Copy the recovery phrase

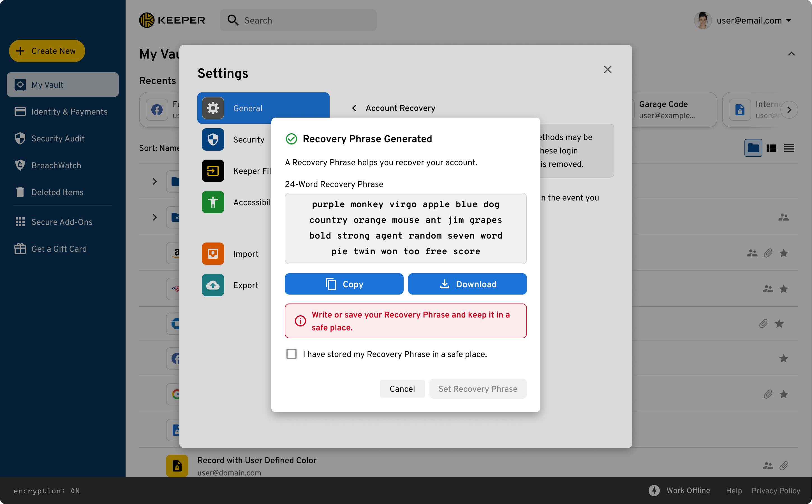[344, 284]
